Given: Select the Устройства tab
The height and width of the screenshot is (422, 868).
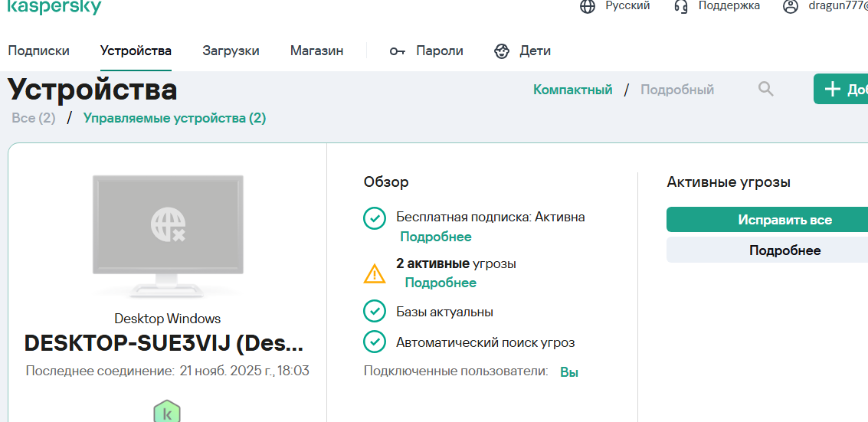Looking at the screenshot, I should [x=136, y=51].
